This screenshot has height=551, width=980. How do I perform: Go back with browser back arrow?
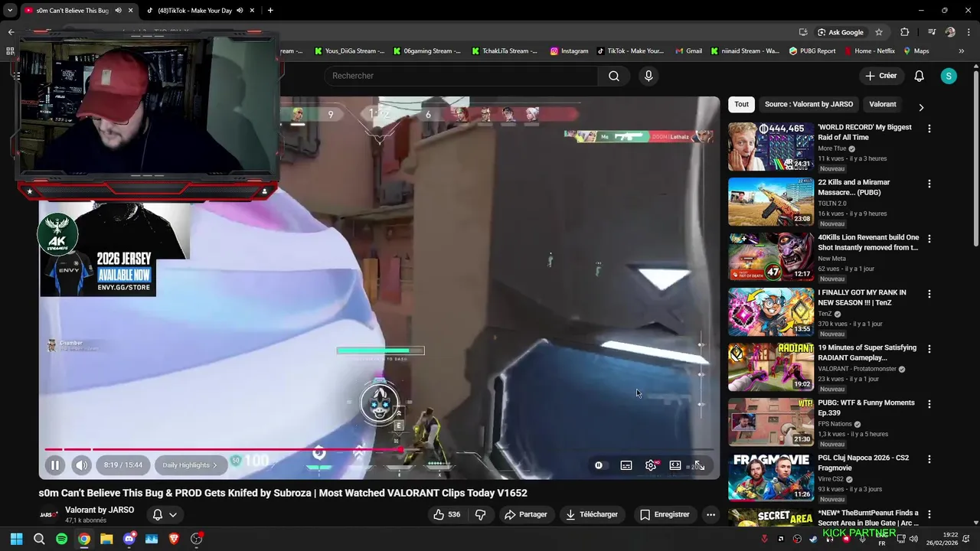(x=11, y=32)
